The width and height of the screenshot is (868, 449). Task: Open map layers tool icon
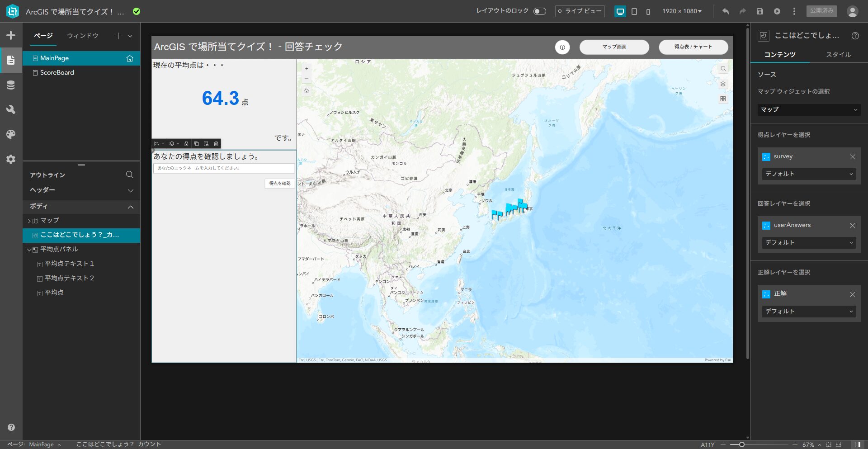(x=723, y=84)
